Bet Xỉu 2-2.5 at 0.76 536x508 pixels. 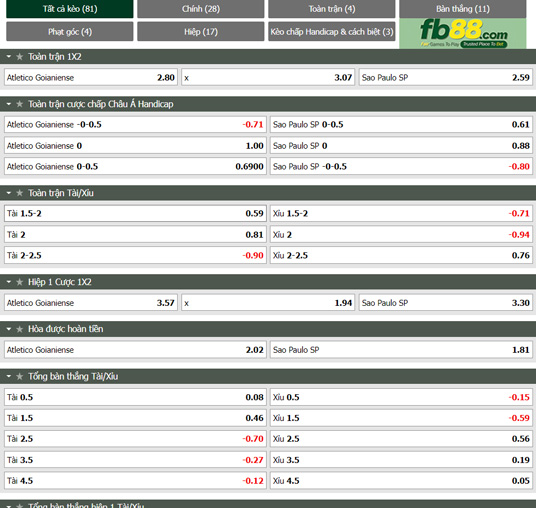click(x=401, y=255)
